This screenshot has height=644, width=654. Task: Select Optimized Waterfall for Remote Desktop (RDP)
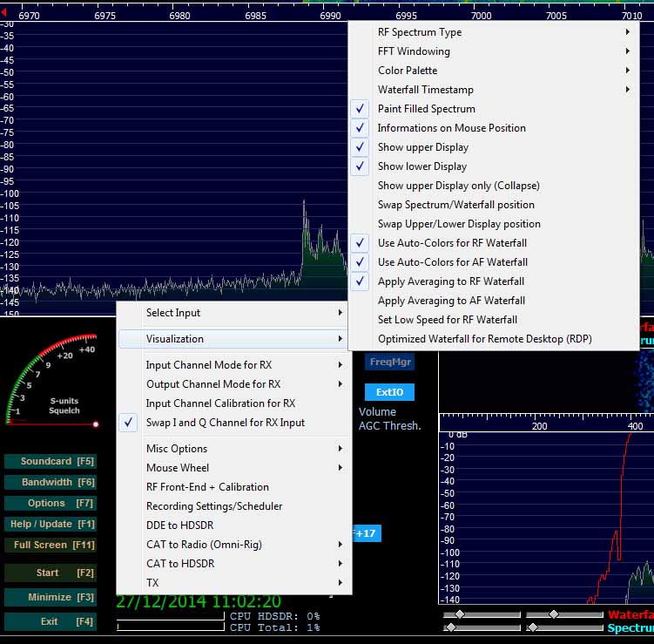(x=494, y=339)
